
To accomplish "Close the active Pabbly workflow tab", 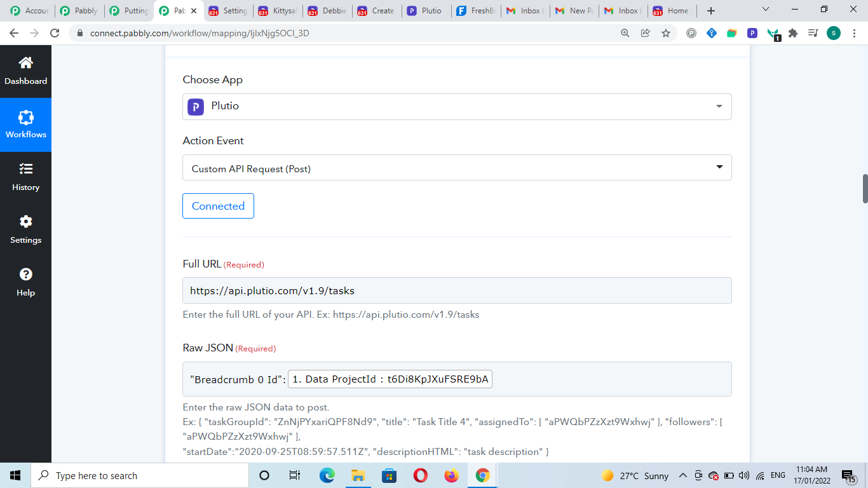I will click(194, 11).
